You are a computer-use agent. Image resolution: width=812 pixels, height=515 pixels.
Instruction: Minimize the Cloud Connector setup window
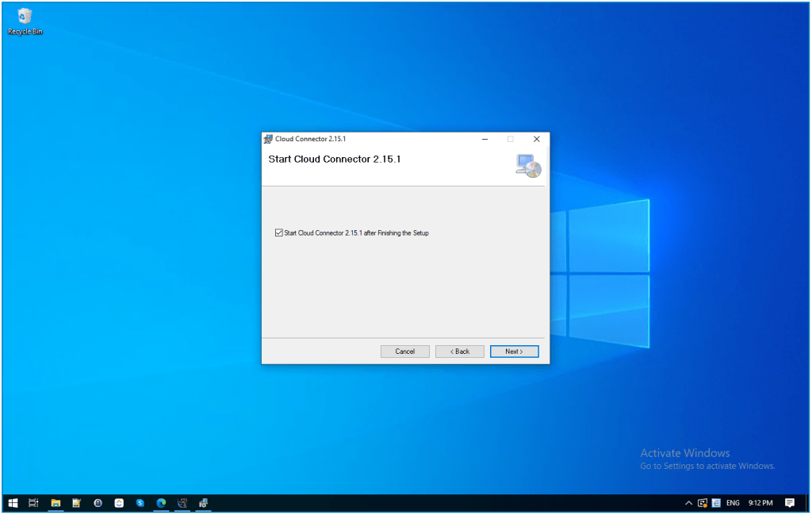point(484,139)
